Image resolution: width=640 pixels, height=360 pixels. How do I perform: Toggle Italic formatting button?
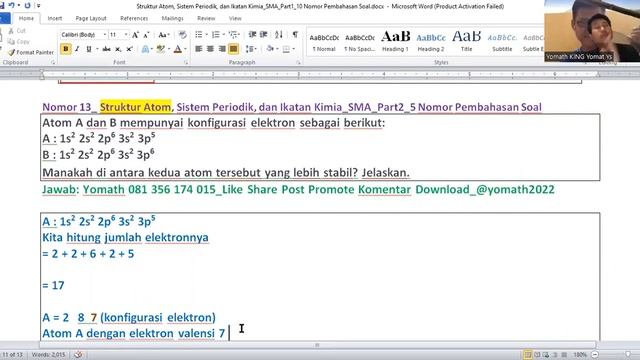[77, 49]
